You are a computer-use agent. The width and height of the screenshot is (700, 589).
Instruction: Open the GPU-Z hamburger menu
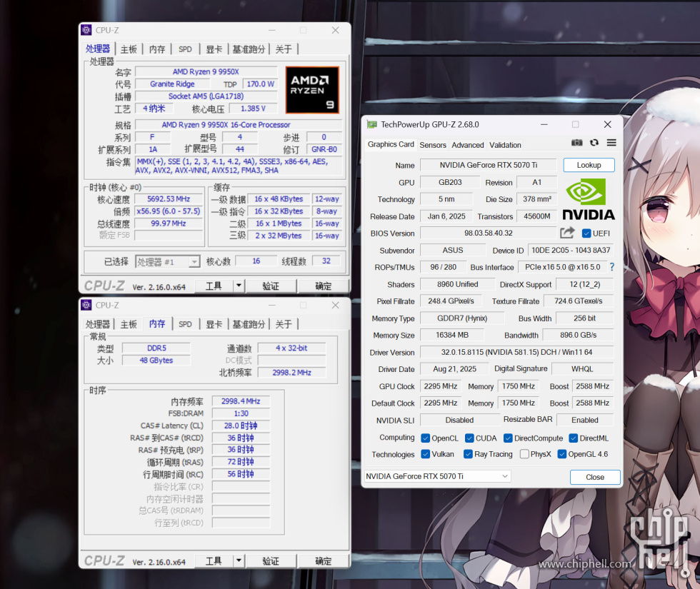611,142
